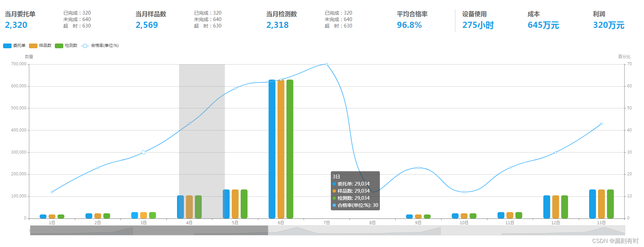The width and height of the screenshot is (644, 247).
Task: Click the green 检测数 bar on 10日
Action: click(x=473, y=216)
